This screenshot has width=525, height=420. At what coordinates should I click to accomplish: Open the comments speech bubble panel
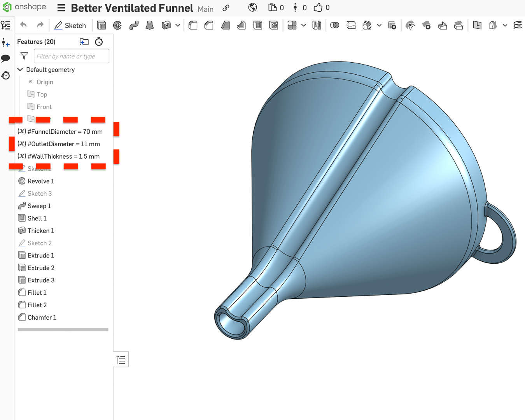6,58
